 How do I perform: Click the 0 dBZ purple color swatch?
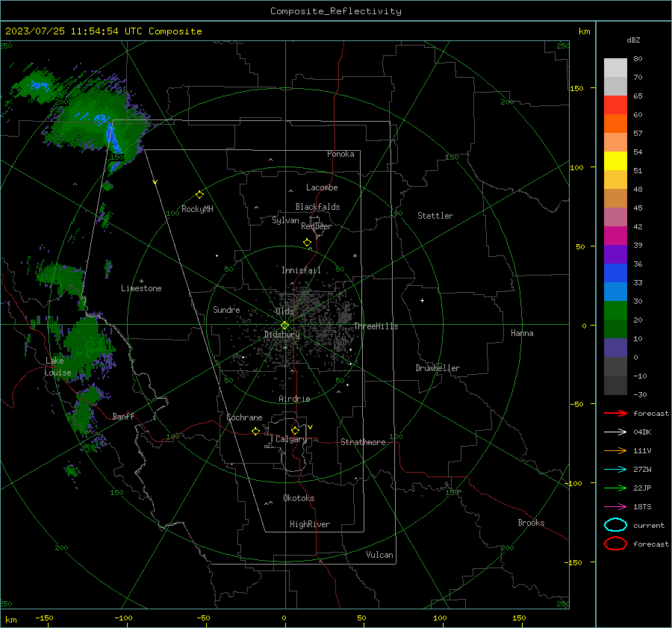(615, 348)
